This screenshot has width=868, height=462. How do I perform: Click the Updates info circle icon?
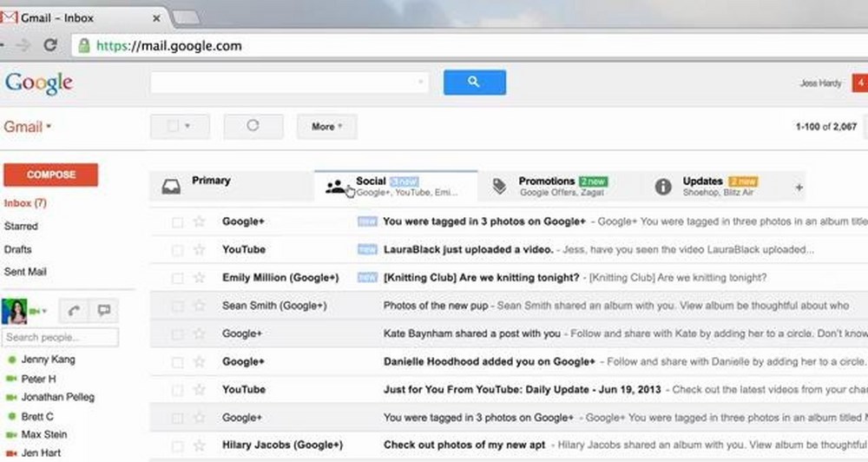pyautogui.click(x=662, y=187)
